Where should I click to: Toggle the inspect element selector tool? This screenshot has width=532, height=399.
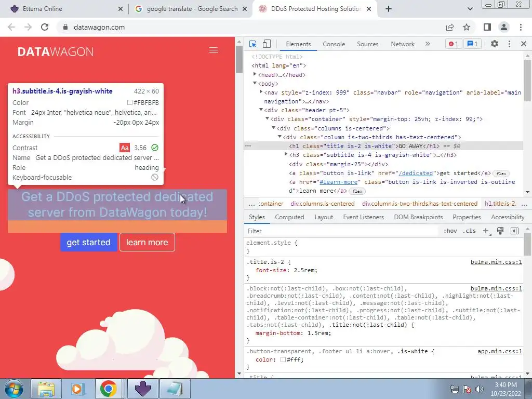(x=253, y=44)
